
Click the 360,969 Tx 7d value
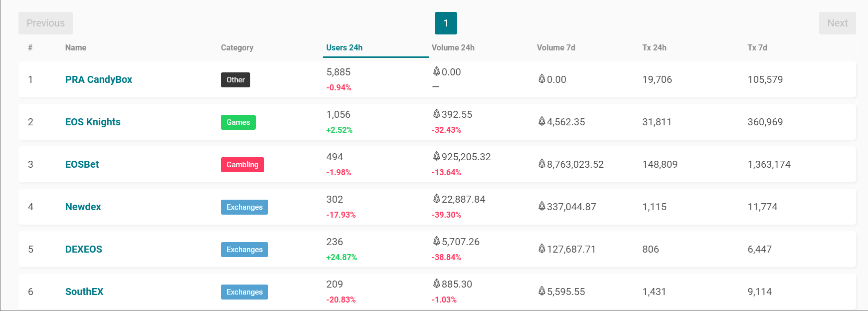coord(765,122)
